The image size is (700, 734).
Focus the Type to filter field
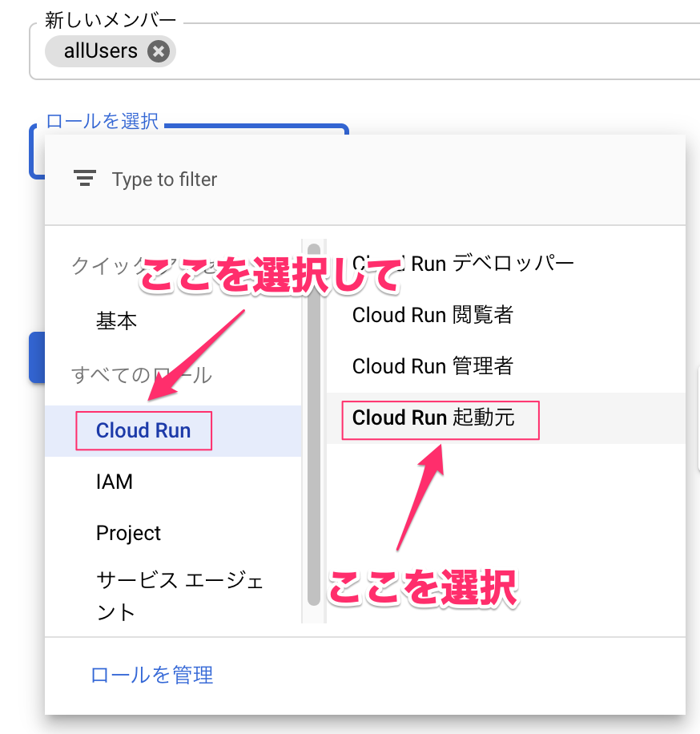(x=365, y=179)
